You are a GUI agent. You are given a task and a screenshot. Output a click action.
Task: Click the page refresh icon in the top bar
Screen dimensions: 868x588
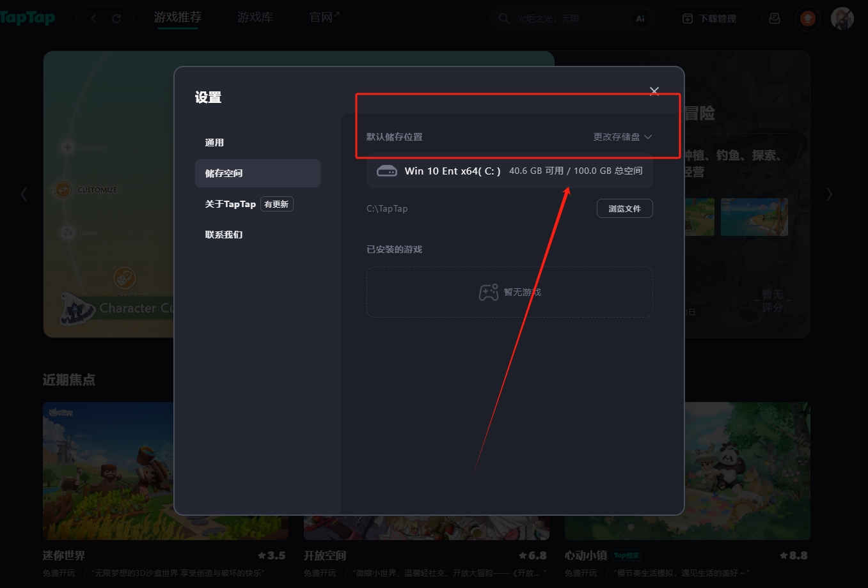coord(116,19)
